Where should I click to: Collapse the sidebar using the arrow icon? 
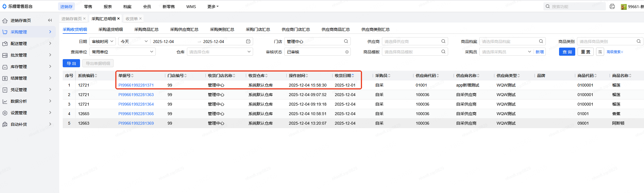50,20
